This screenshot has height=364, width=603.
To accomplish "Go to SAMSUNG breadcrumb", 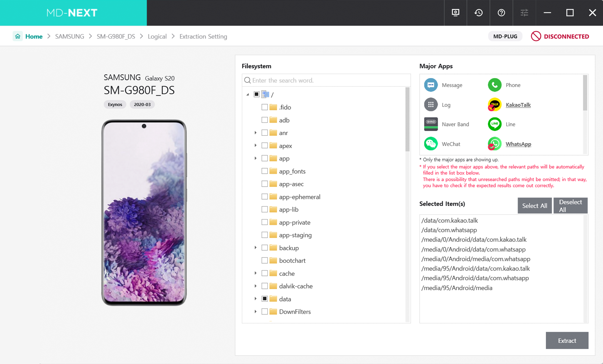I will 70,36.
